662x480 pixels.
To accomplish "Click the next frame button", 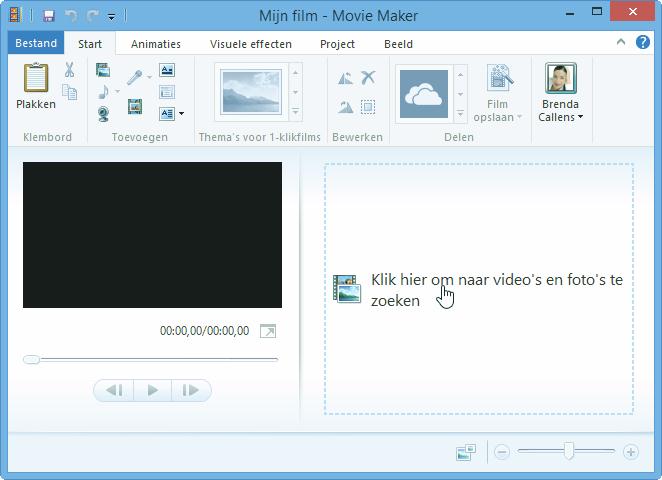I will pyautogui.click(x=191, y=390).
